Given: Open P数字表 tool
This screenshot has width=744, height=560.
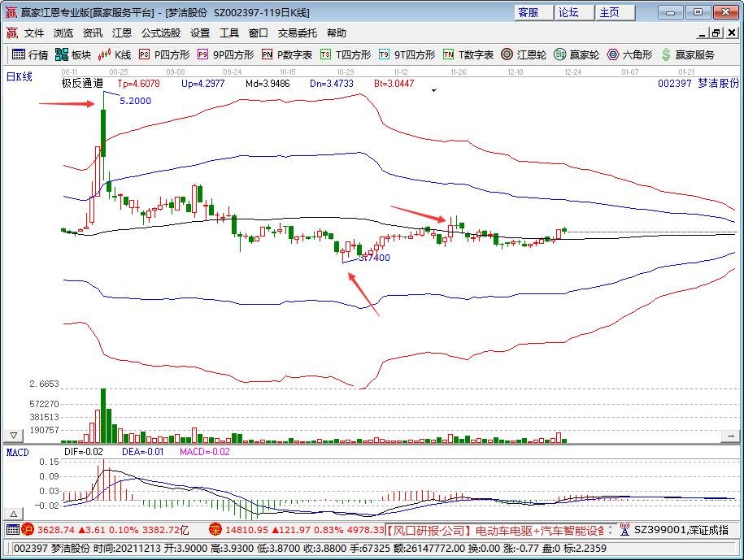Looking at the screenshot, I should (x=287, y=55).
